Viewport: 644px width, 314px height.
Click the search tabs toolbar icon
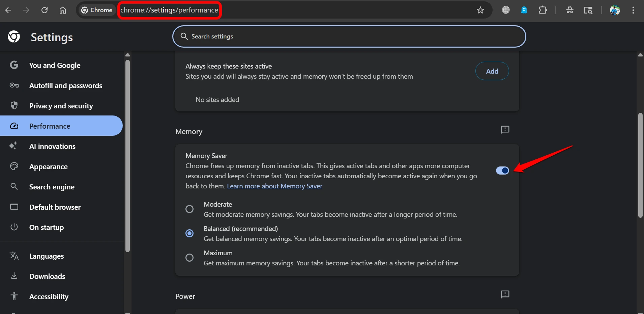(588, 10)
